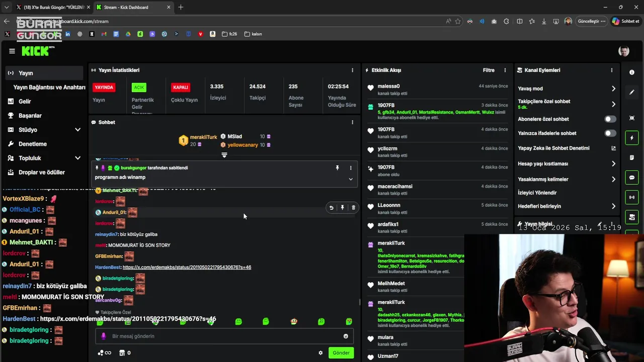Click the Güncelleştir browser button

tap(591, 21)
